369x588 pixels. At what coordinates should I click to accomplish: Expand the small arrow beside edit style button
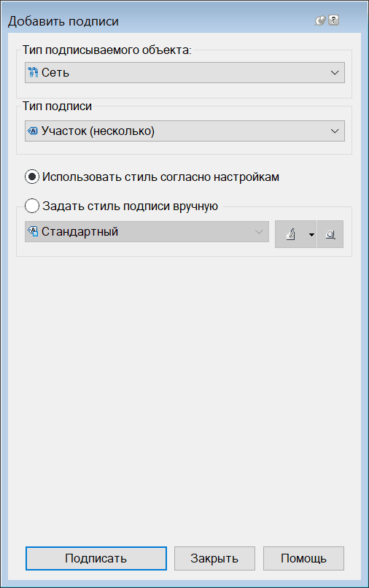[x=311, y=235]
